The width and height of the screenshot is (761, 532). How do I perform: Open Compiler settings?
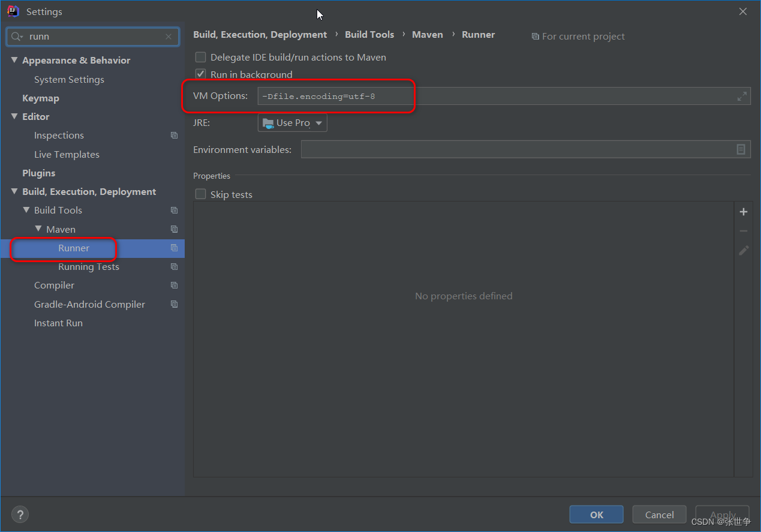pyautogui.click(x=55, y=285)
